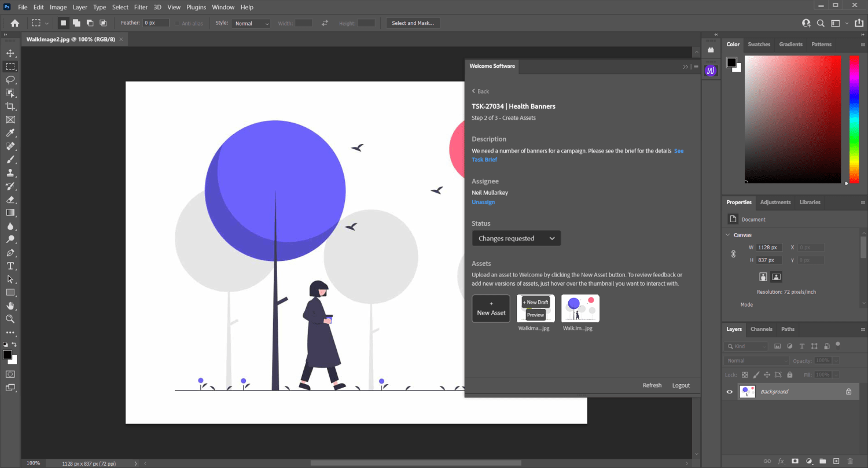
Task: Click the Refresh button in Welcome panel
Action: click(652, 385)
